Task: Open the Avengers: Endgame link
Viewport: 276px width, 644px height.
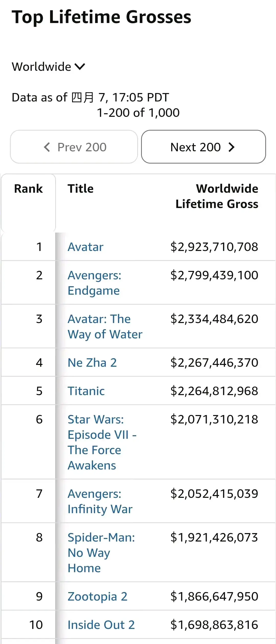Action: (x=94, y=283)
